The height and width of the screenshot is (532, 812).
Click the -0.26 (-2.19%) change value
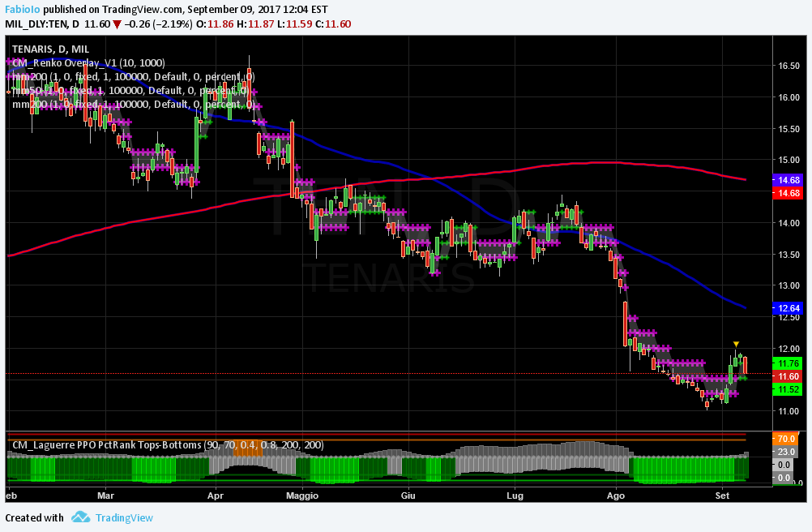pyautogui.click(x=159, y=24)
